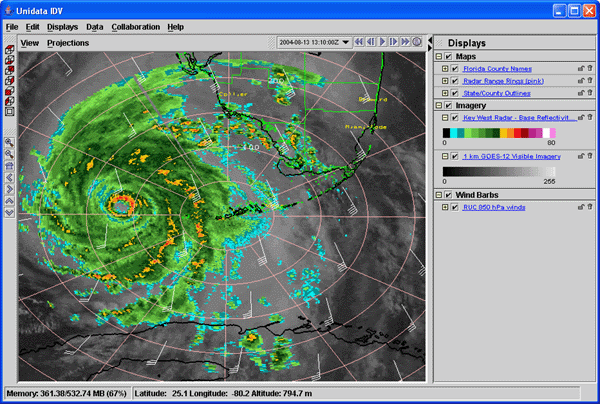Open the Displays menu
Screen dimensions: 600x404
click(63, 26)
